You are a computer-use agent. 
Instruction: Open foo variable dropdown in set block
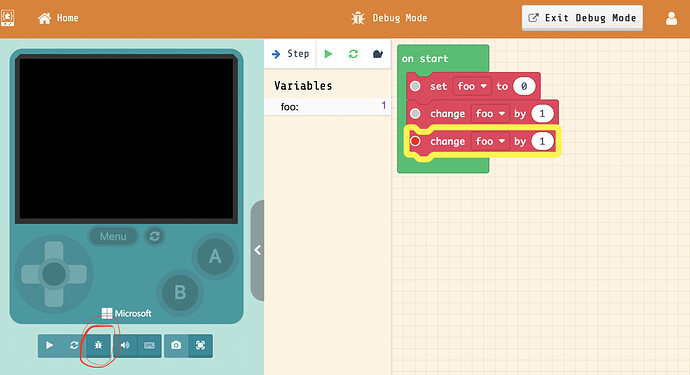[x=472, y=86]
